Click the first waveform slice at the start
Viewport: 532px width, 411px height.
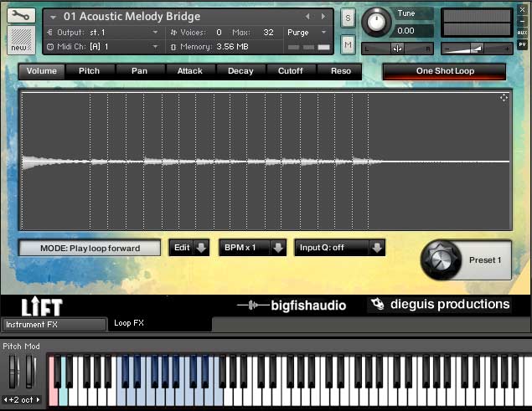point(56,162)
